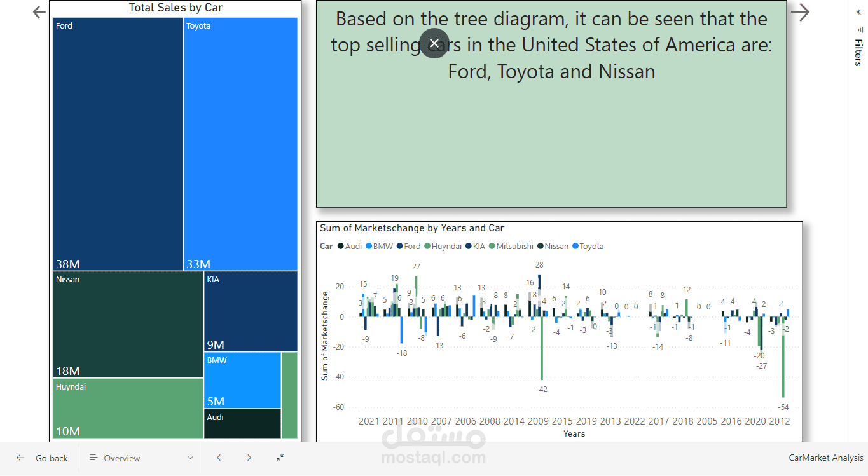Click the -42 bar in 2009

coord(542,348)
